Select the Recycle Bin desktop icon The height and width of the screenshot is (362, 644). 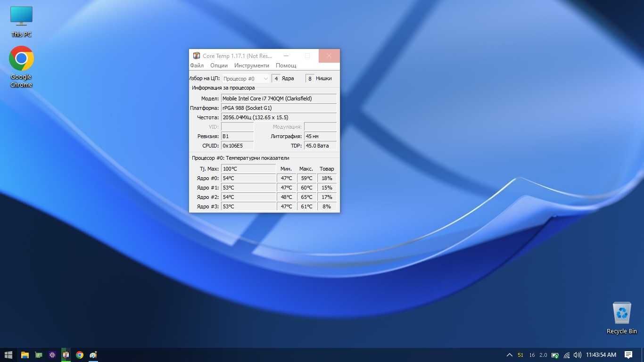622,319
